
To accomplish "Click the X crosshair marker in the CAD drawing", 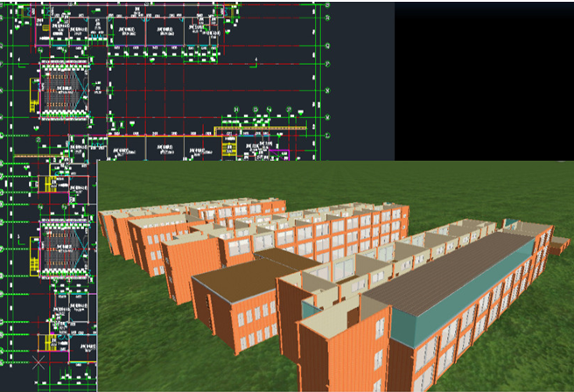I will 38,362.
